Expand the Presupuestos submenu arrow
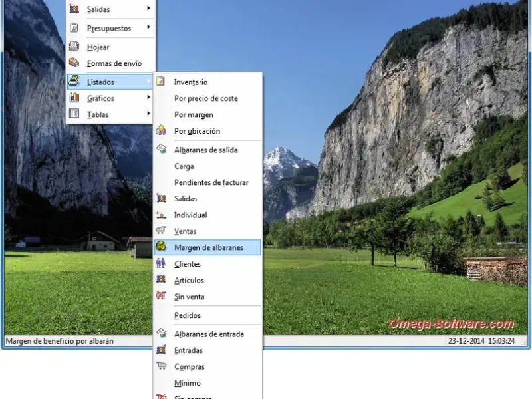The height and width of the screenshot is (399, 532). pyautogui.click(x=148, y=27)
